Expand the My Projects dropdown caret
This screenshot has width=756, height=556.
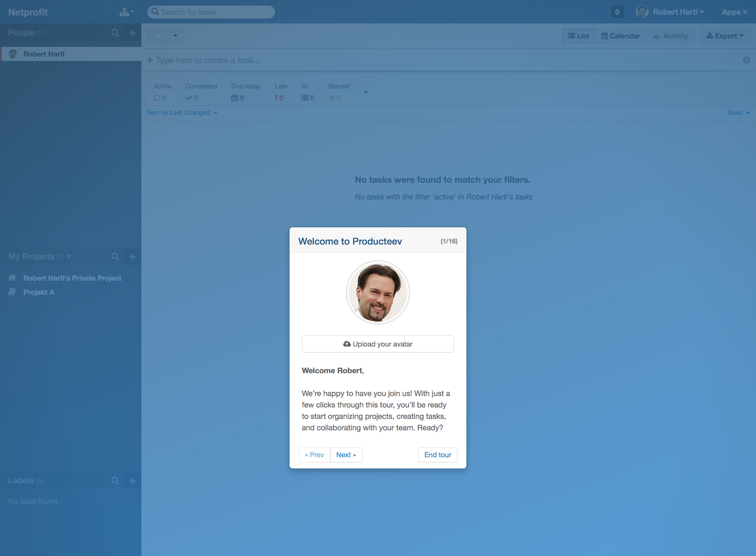click(x=69, y=257)
